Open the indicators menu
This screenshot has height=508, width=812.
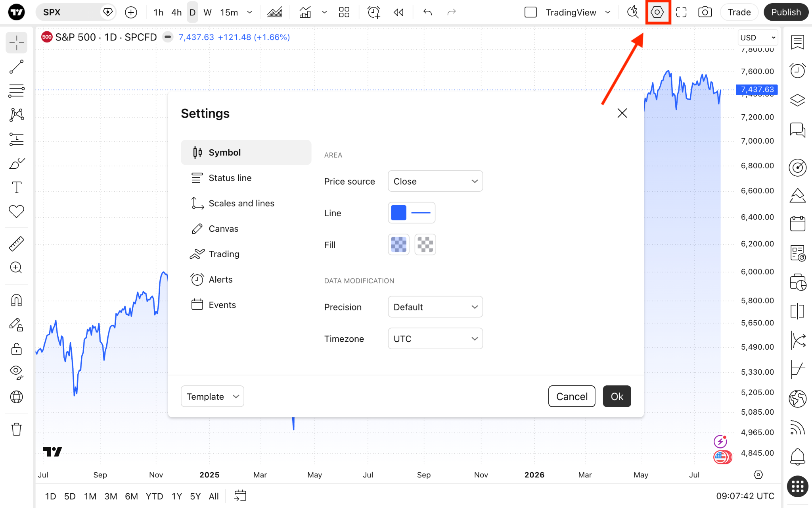pos(305,12)
